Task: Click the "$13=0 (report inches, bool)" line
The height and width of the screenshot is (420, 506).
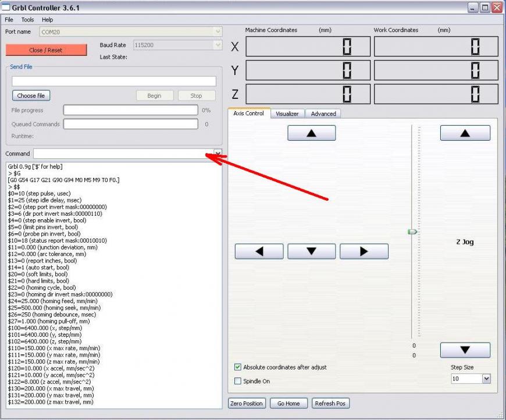Action: pyautogui.click(x=42, y=261)
